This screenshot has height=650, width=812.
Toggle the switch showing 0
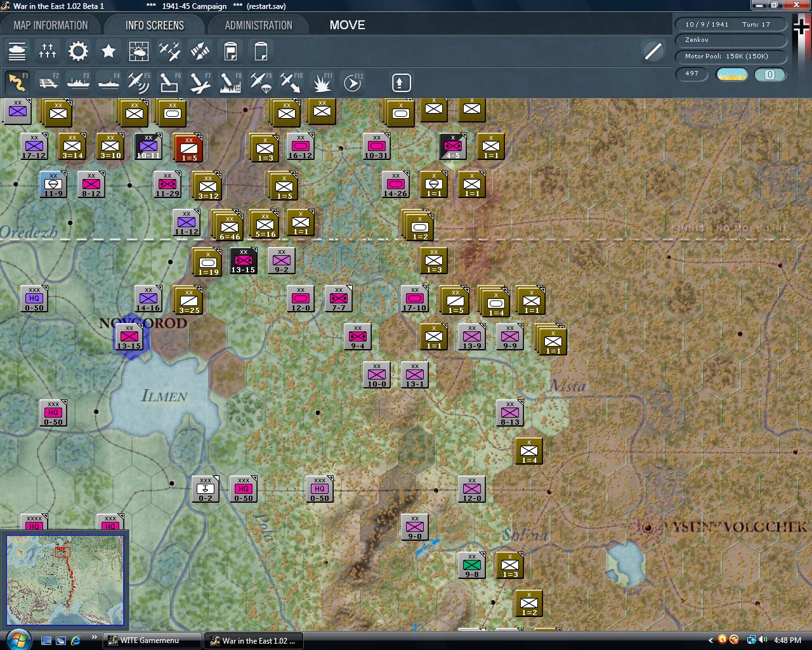(x=769, y=74)
